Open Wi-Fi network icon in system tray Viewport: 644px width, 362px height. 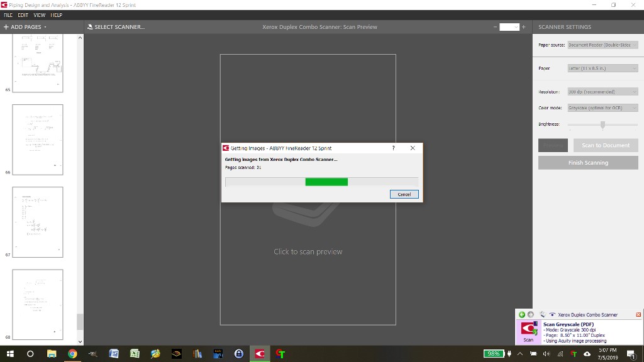(x=560, y=354)
